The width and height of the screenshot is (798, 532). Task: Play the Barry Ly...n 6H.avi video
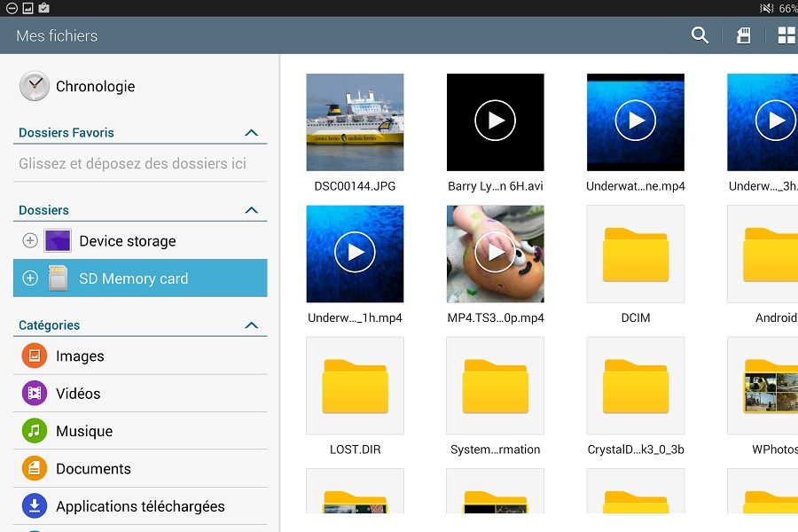(495, 122)
